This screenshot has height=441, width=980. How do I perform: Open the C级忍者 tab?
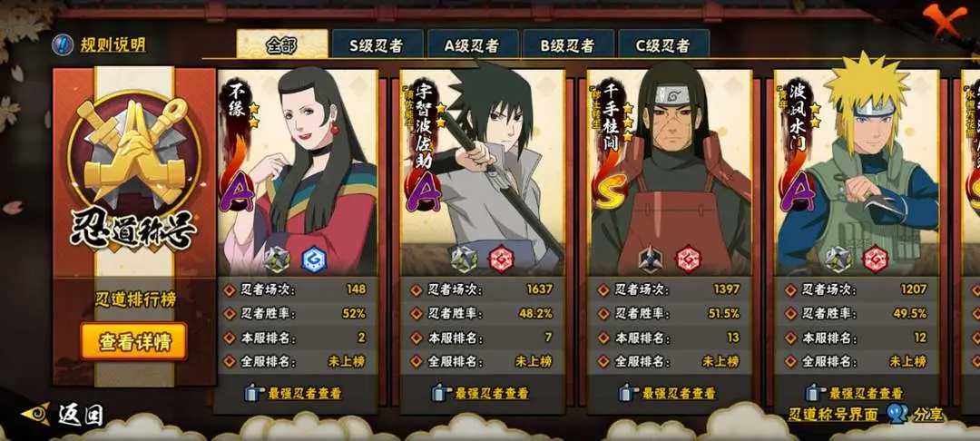point(663,44)
